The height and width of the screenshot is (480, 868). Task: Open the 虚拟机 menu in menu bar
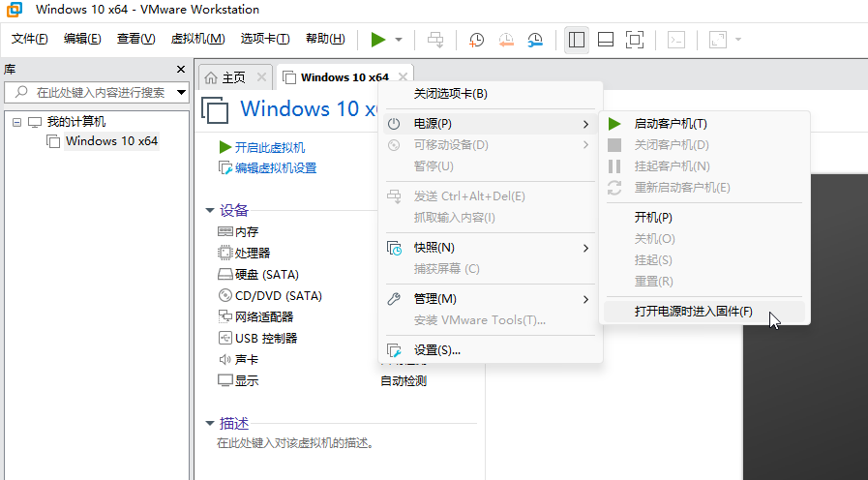197,40
